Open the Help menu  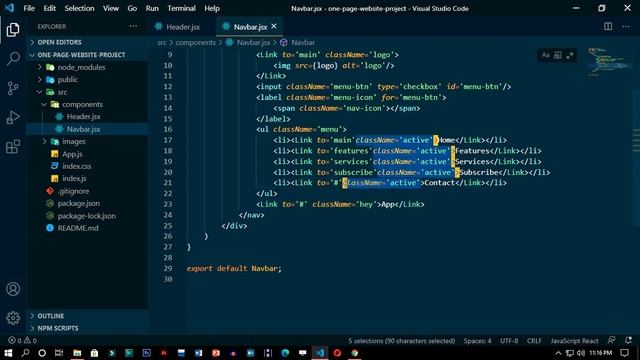point(212,8)
